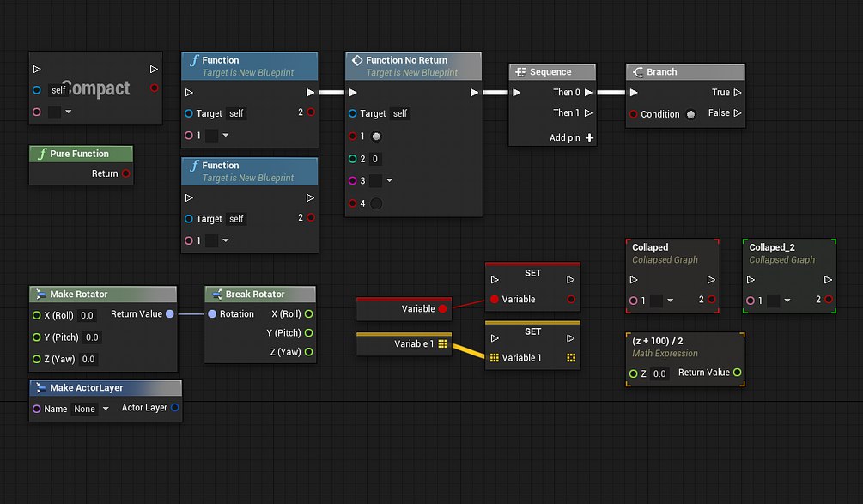Click the Make ActorLayer Actor Layer output pin

(175, 408)
